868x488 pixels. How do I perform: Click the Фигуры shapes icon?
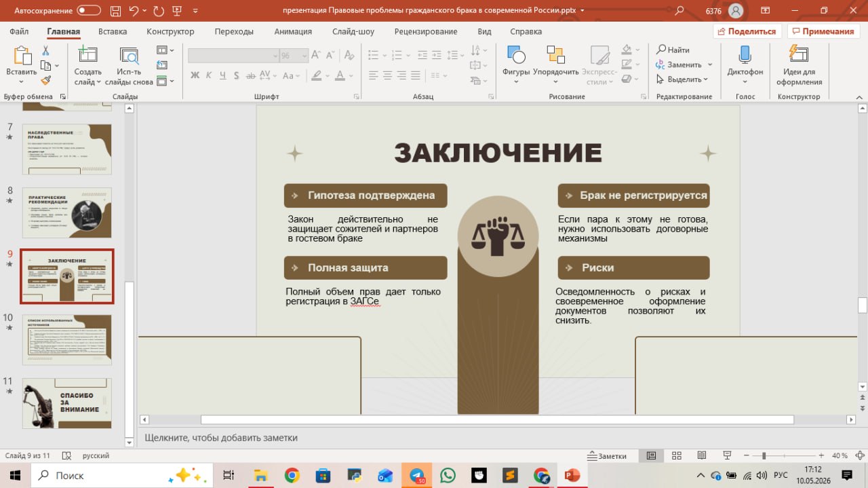(x=516, y=56)
